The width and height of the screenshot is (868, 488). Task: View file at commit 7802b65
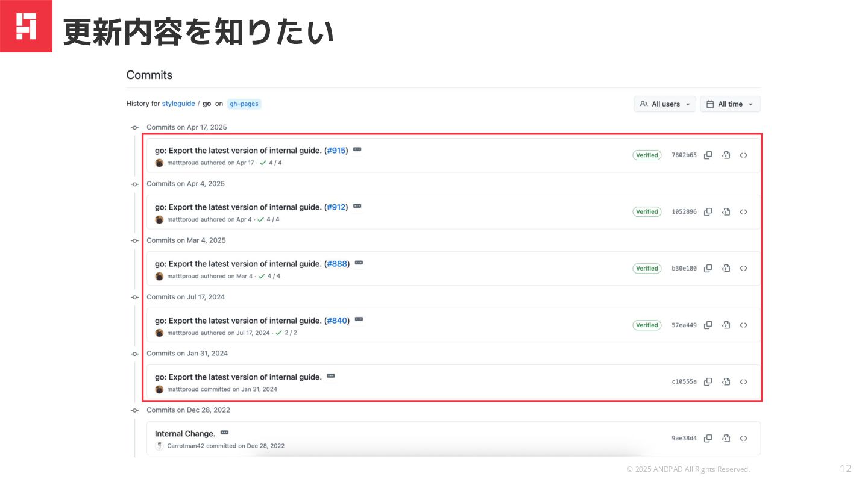[726, 155]
